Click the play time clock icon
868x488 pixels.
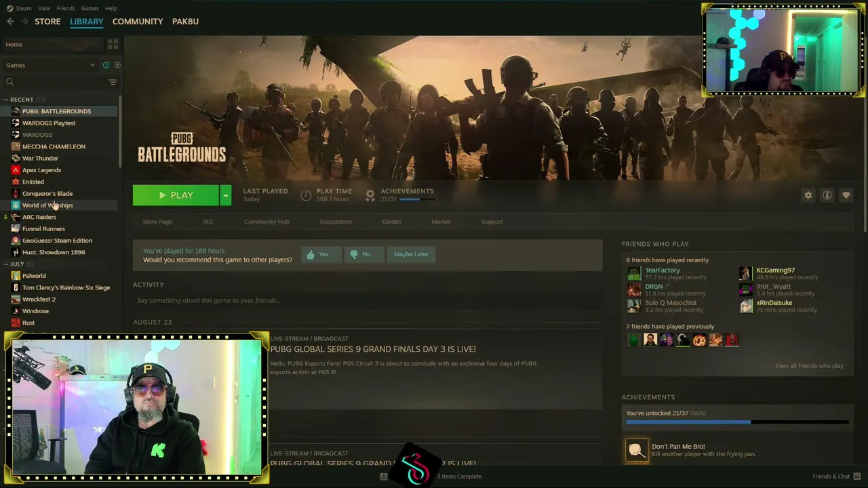pos(306,195)
